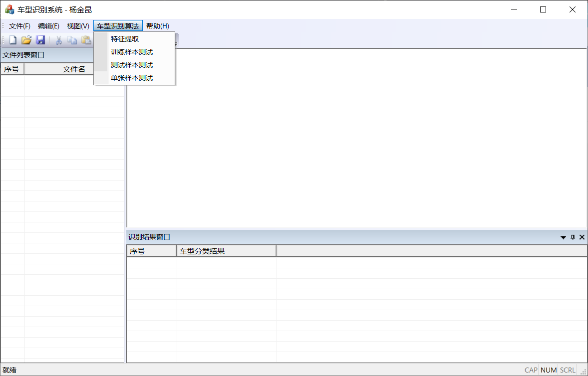Open the 编辑(E) menu
Image resolution: width=588 pixels, height=376 pixels.
point(48,26)
